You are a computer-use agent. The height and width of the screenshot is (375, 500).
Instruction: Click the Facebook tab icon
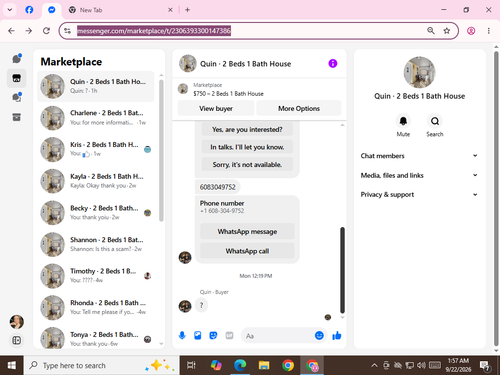(x=29, y=10)
